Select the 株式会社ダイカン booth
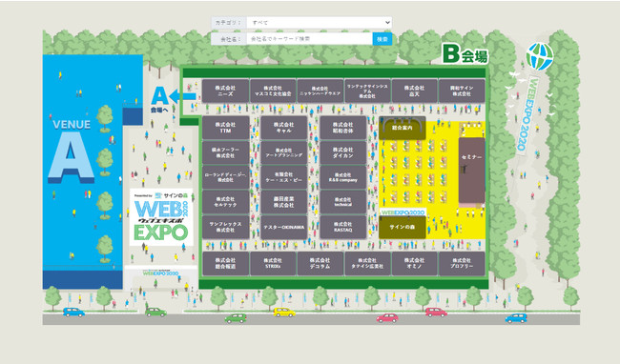 (x=342, y=152)
